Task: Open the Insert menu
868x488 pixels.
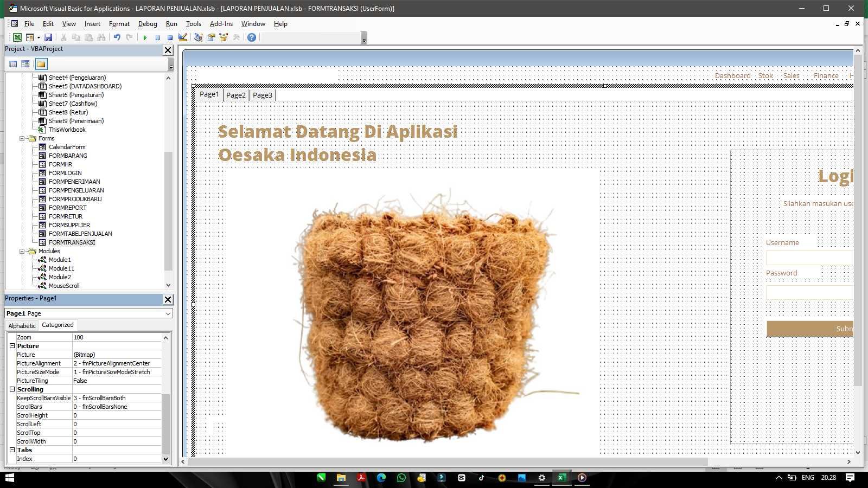Action: coord(92,24)
